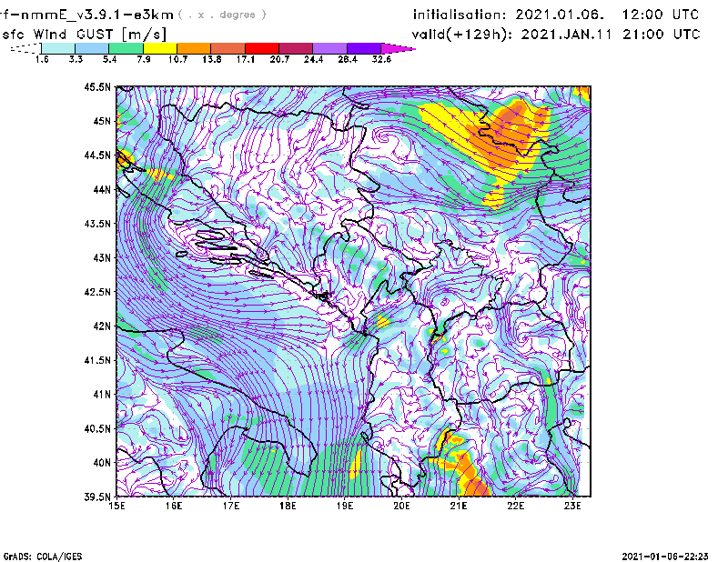This screenshot has width=728, height=562.
Task: Select the yellow 7.9–10.7 legend swatch
Action: pyautogui.click(x=160, y=48)
